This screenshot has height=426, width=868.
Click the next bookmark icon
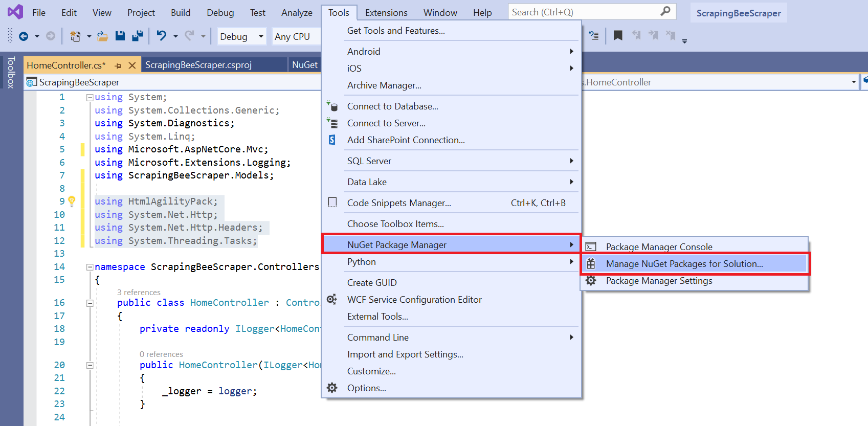(x=653, y=35)
